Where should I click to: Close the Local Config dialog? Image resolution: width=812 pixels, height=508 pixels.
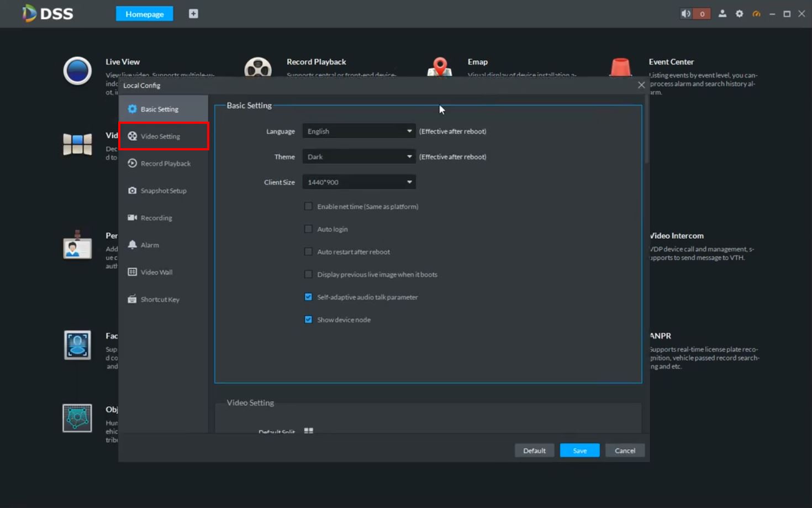641,85
